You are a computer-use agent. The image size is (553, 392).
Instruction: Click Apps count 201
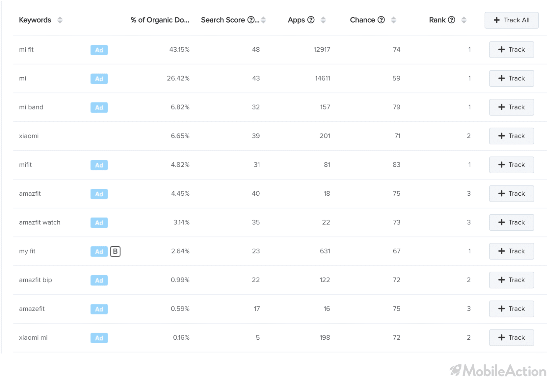pyautogui.click(x=325, y=136)
